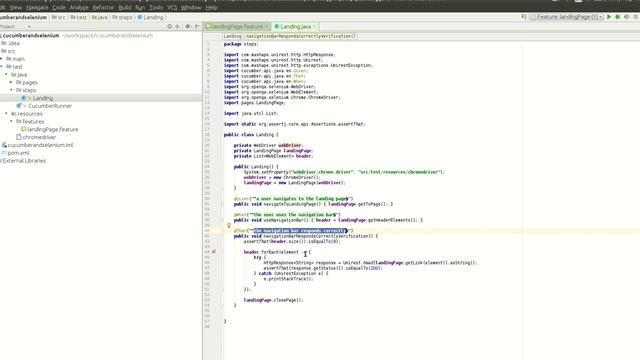Open the Project view selector dropdown
Viewport: 640px width, 360px height.
click(29, 27)
